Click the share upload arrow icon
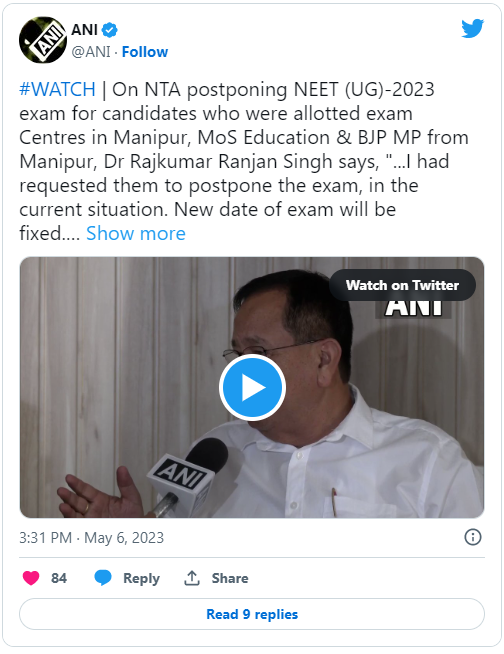Viewport: 504px width, 654px height. 192,578
